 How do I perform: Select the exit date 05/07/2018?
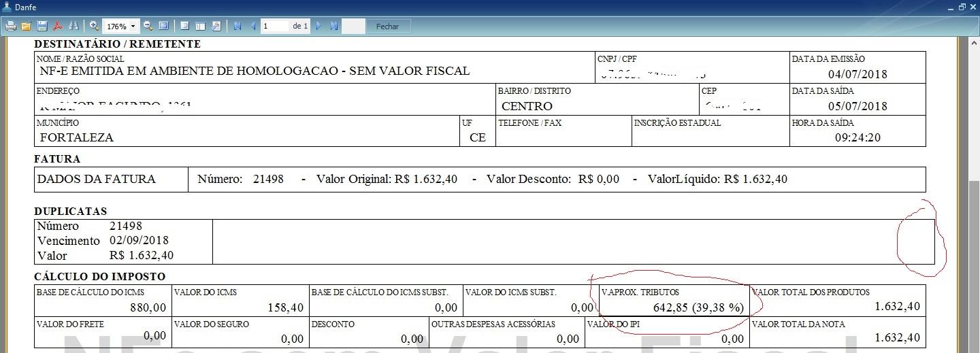857,106
